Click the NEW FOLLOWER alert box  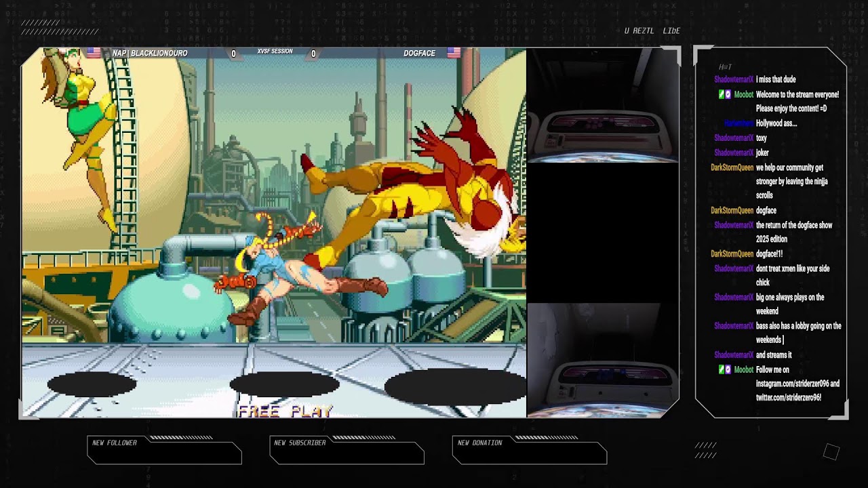click(164, 451)
